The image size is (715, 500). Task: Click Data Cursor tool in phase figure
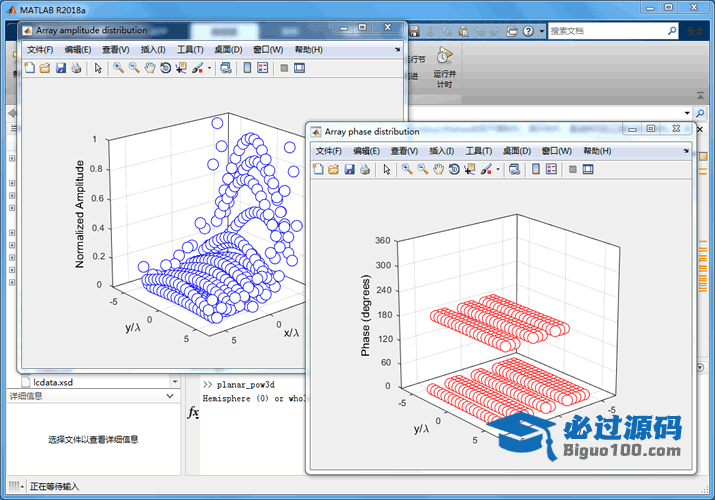coord(469,170)
